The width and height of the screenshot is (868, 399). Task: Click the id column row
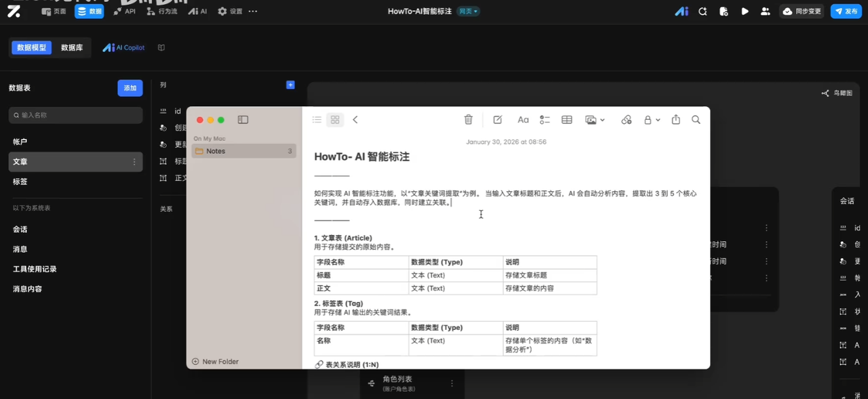pos(171,111)
